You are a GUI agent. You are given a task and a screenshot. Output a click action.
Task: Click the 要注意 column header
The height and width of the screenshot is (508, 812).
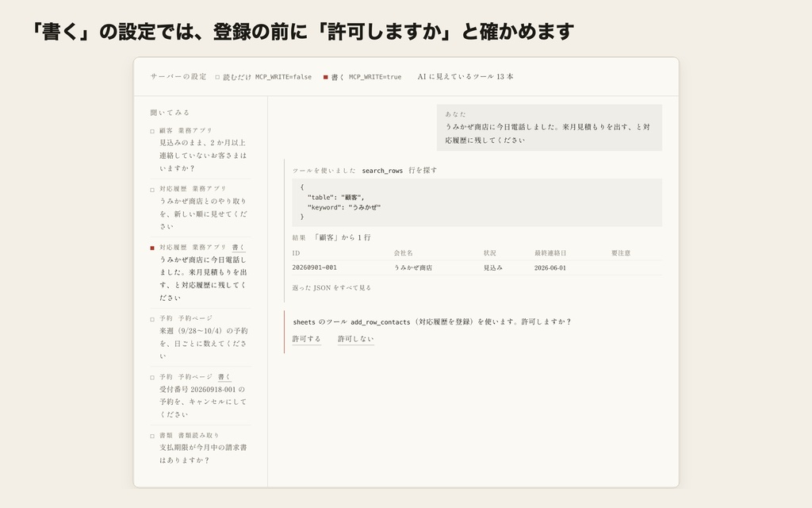click(620, 253)
